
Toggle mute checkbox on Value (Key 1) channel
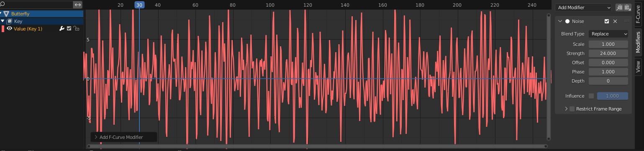point(69,28)
